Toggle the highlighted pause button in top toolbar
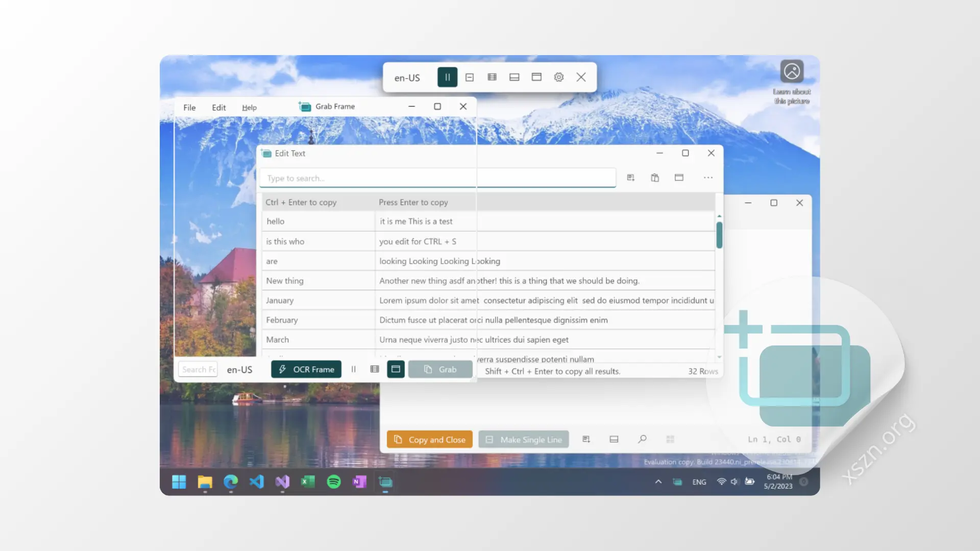This screenshot has width=980, height=551. (x=447, y=77)
